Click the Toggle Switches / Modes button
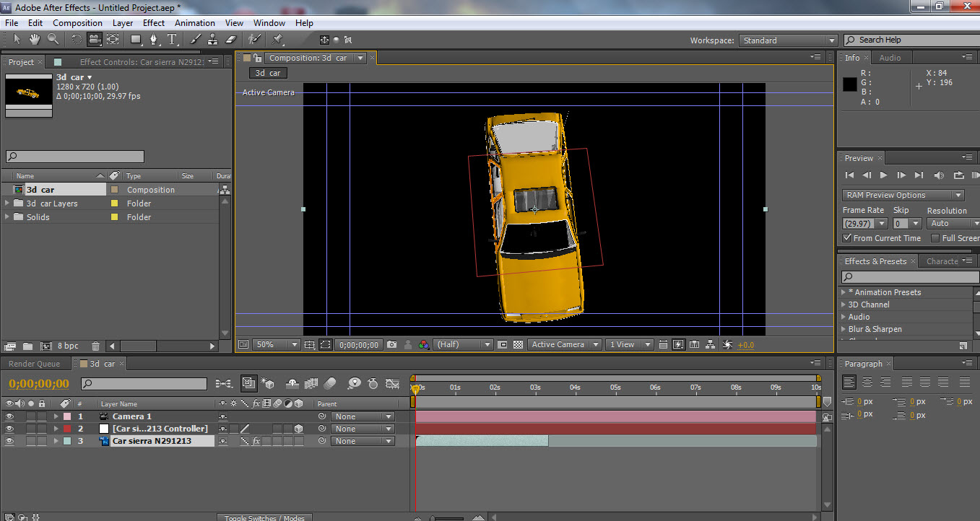 coord(264,517)
